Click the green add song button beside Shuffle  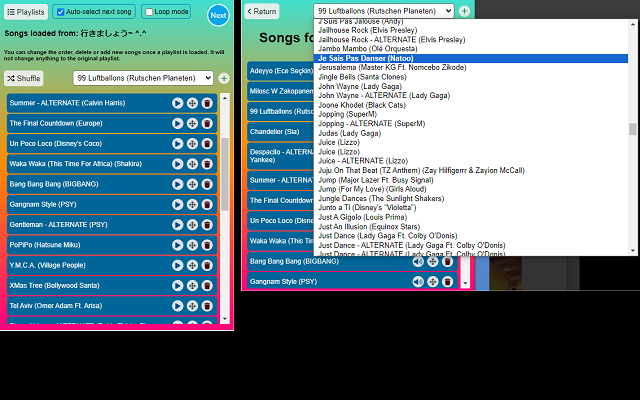click(224, 78)
